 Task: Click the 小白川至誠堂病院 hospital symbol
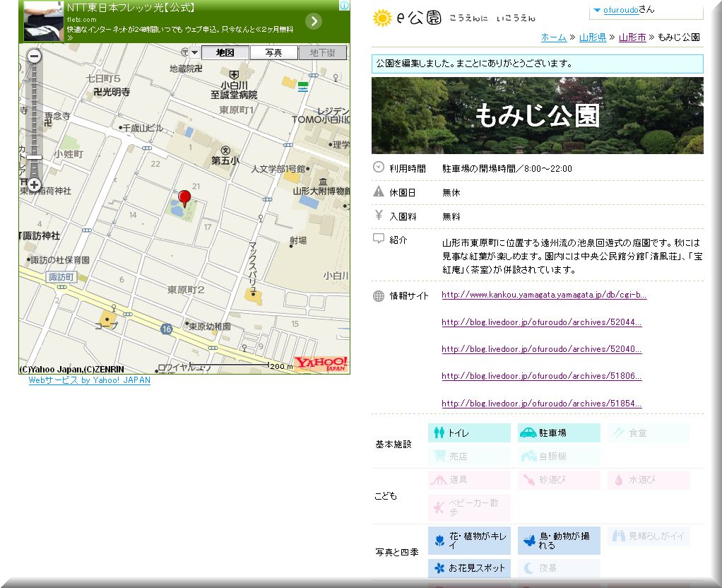(234, 75)
